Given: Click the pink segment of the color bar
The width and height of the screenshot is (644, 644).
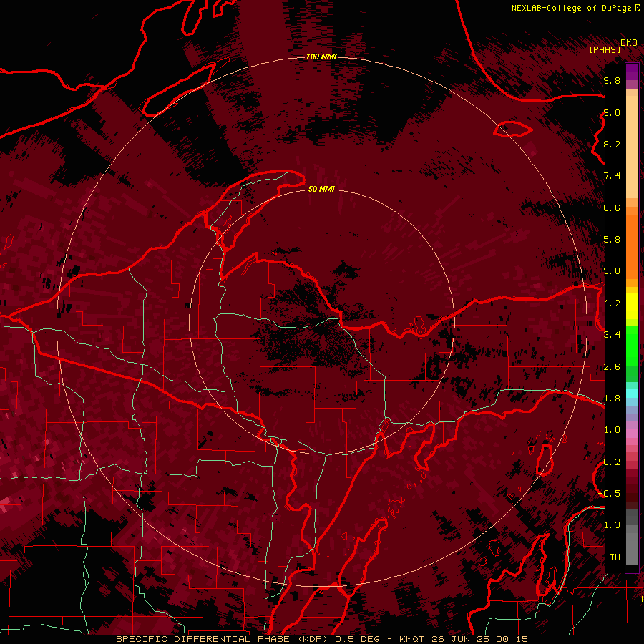Looking at the screenshot, I should pos(632,434).
